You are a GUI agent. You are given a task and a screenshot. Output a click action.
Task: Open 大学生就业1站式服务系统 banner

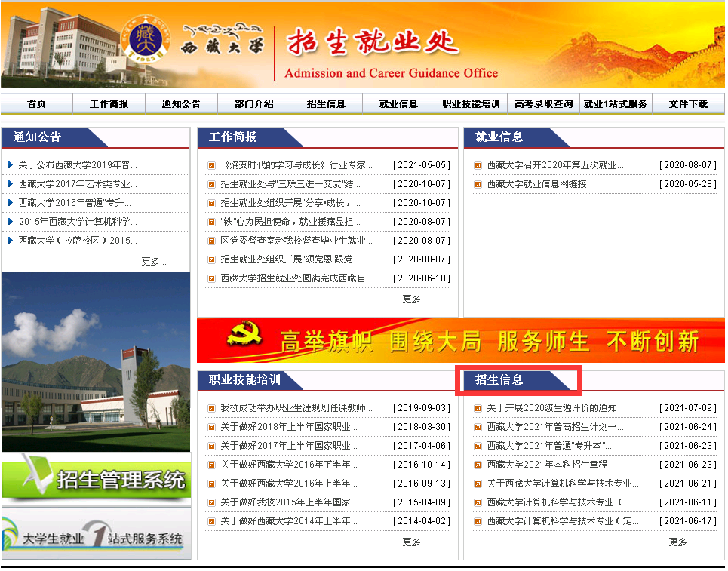click(96, 533)
